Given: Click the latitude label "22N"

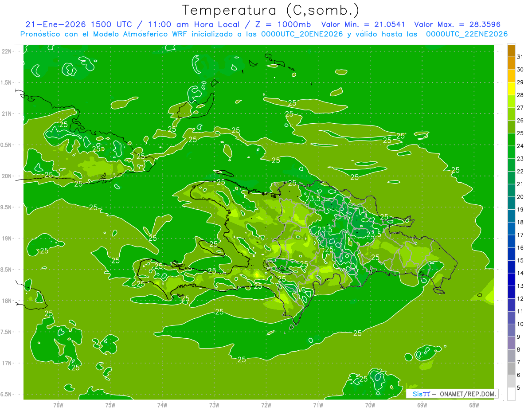Looking at the screenshot, I should (x=8, y=51).
